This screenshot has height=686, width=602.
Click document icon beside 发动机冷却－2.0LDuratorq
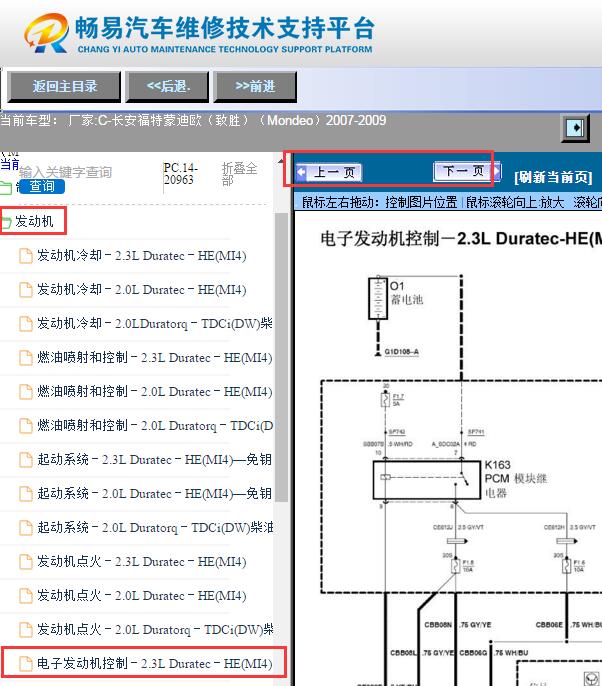click(26, 324)
